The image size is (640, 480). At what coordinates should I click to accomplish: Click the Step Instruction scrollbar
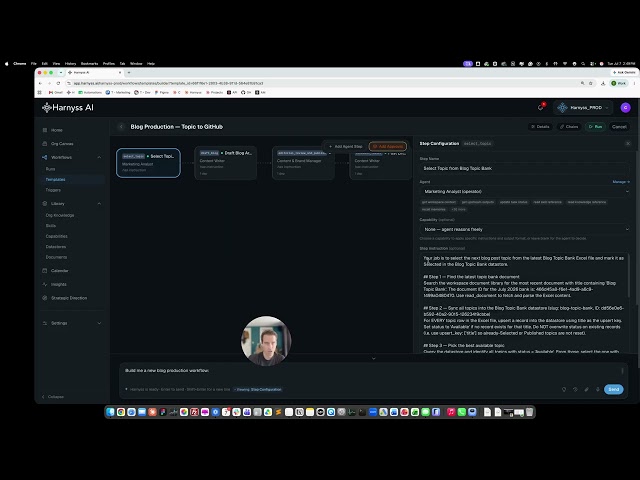629,278
